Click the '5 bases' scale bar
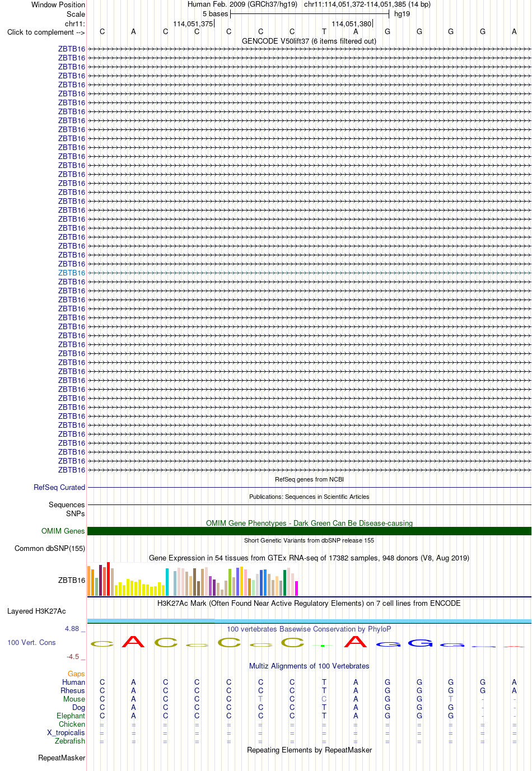Screen dimensions: 532x771 tap(309, 14)
